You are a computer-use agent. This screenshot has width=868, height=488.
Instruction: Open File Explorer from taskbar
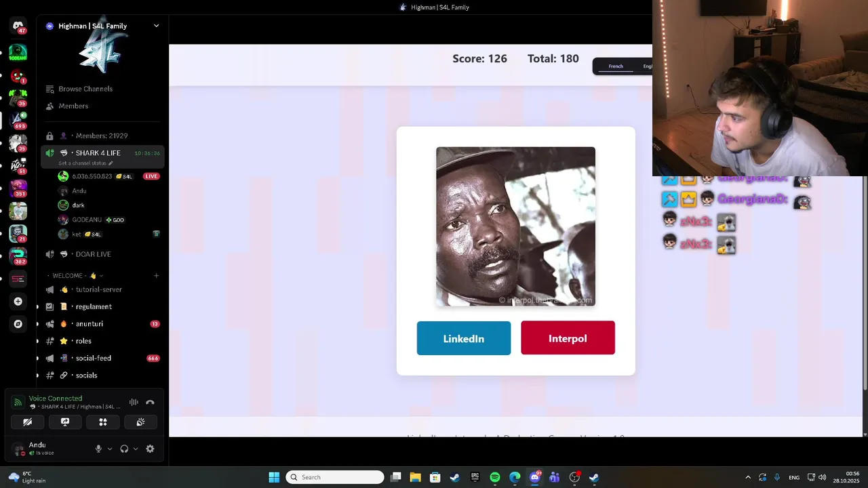pos(415,477)
